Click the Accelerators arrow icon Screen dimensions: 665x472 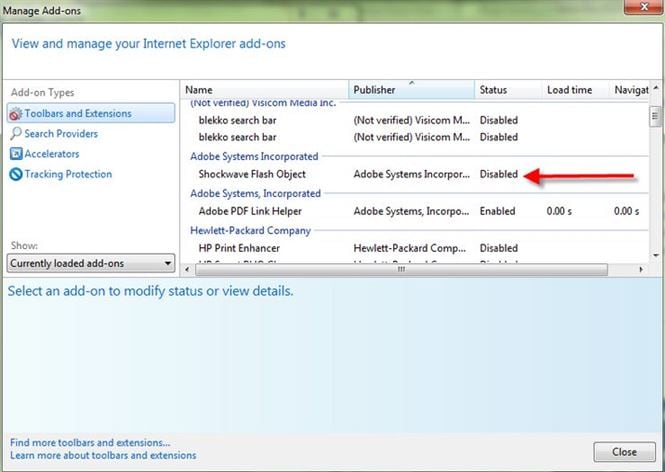point(16,154)
